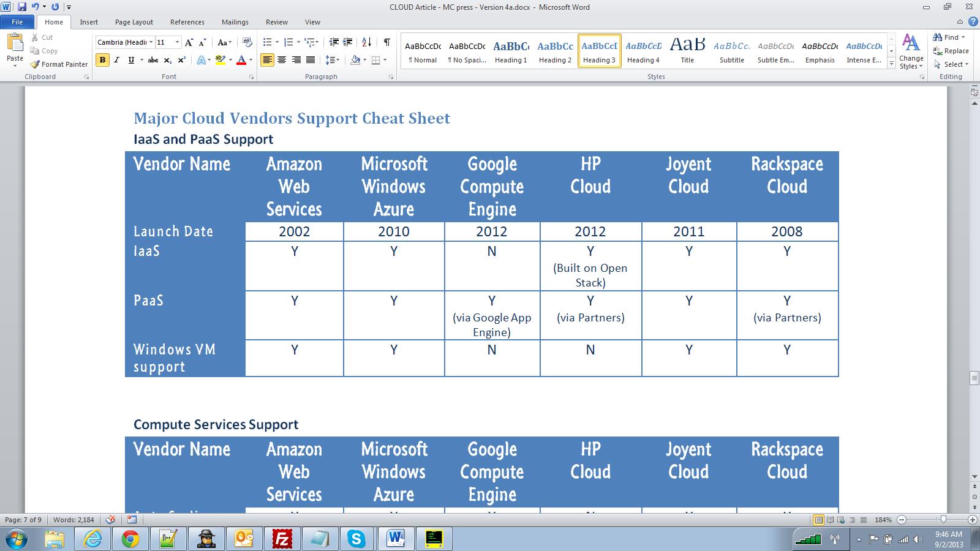Switch to Full Screen Reading view

(x=830, y=520)
